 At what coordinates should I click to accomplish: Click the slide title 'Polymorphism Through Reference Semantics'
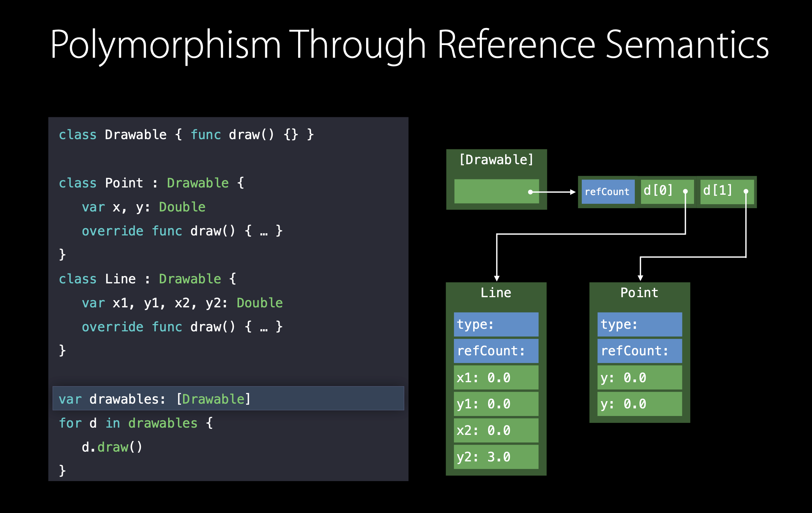point(409,44)
